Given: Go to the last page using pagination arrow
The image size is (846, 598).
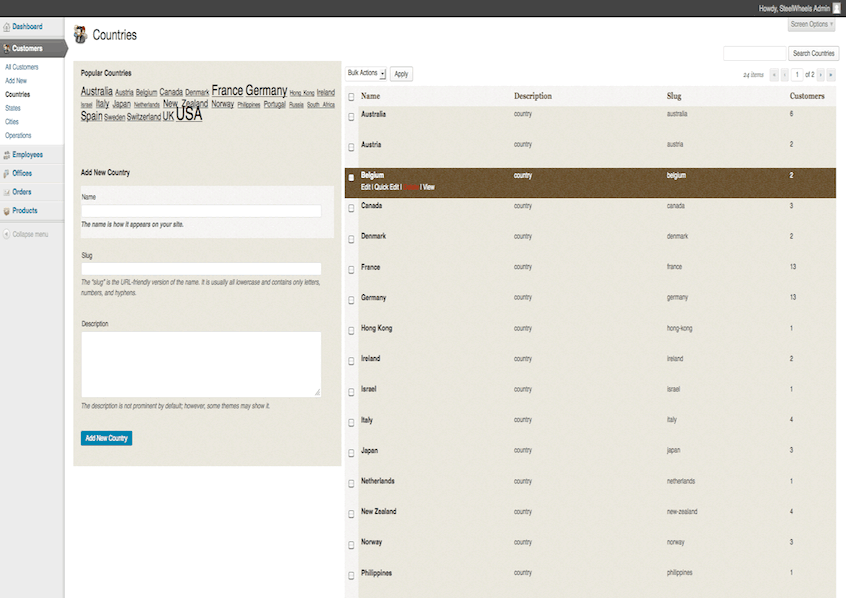Looking at the screenshot, I should [830, 75].
